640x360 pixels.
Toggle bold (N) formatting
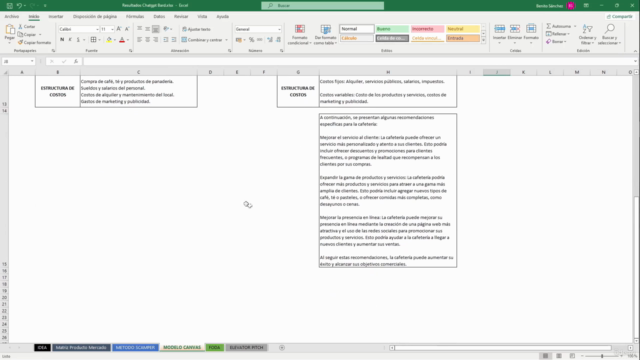pos(62,40)
